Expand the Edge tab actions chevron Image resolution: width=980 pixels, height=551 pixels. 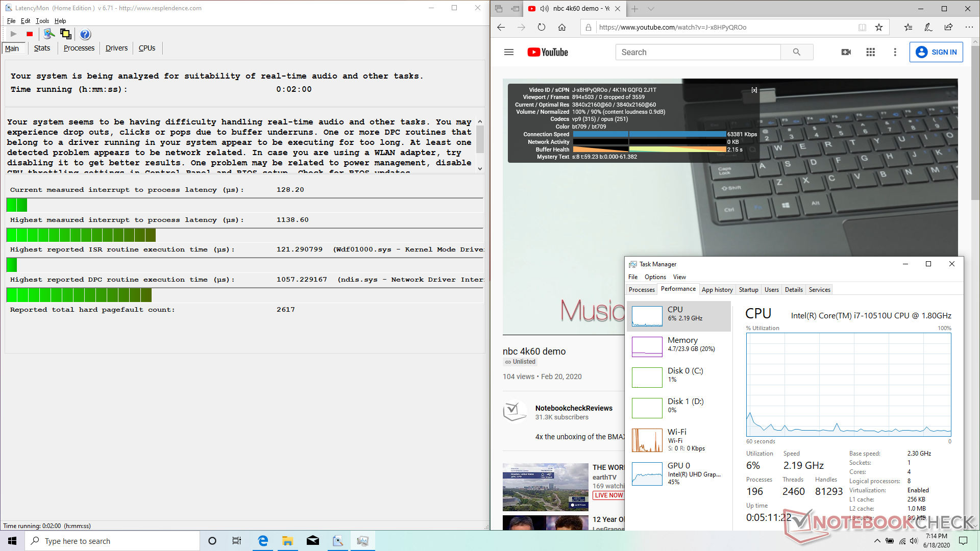click(651, 9)
